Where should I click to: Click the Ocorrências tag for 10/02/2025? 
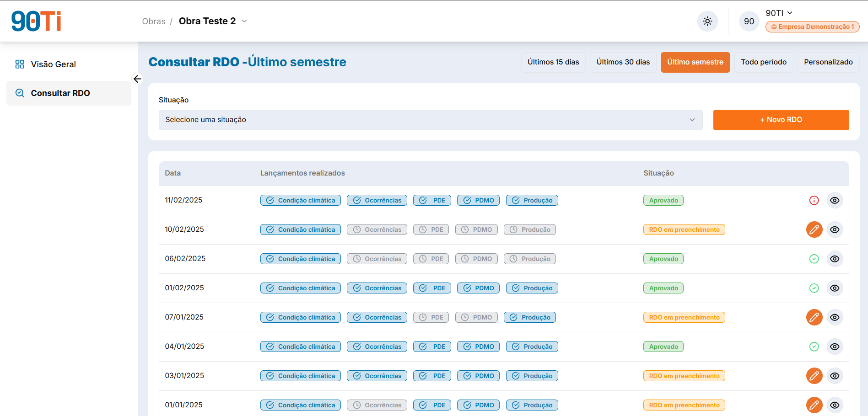click(x=377, y=229)
